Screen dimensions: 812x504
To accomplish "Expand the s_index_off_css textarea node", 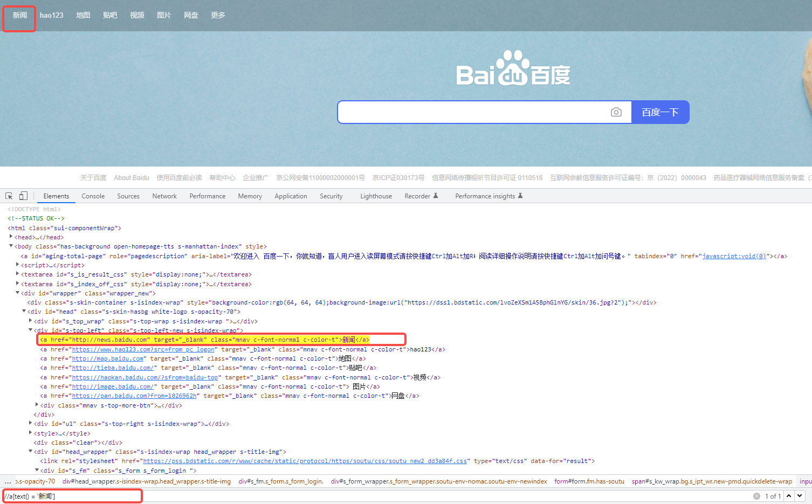I will click(x=17, y=284).
